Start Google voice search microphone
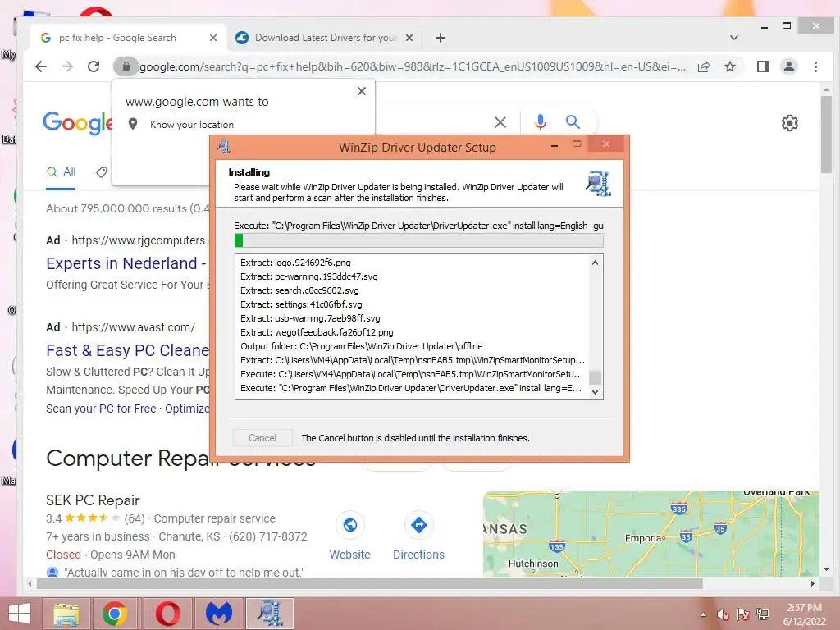 pyautogui.click(x=541, y=122)
